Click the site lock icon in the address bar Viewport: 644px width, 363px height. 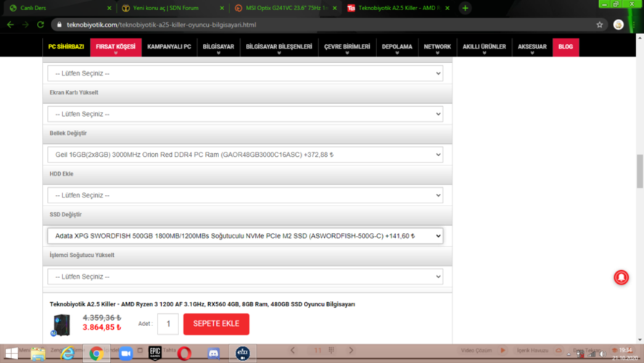point(59,25)
